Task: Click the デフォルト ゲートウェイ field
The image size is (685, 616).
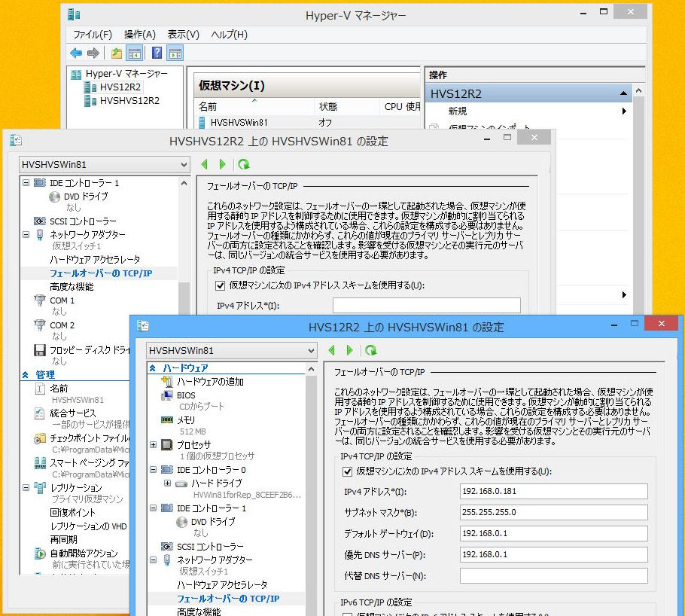Action: tap(553, 533)
